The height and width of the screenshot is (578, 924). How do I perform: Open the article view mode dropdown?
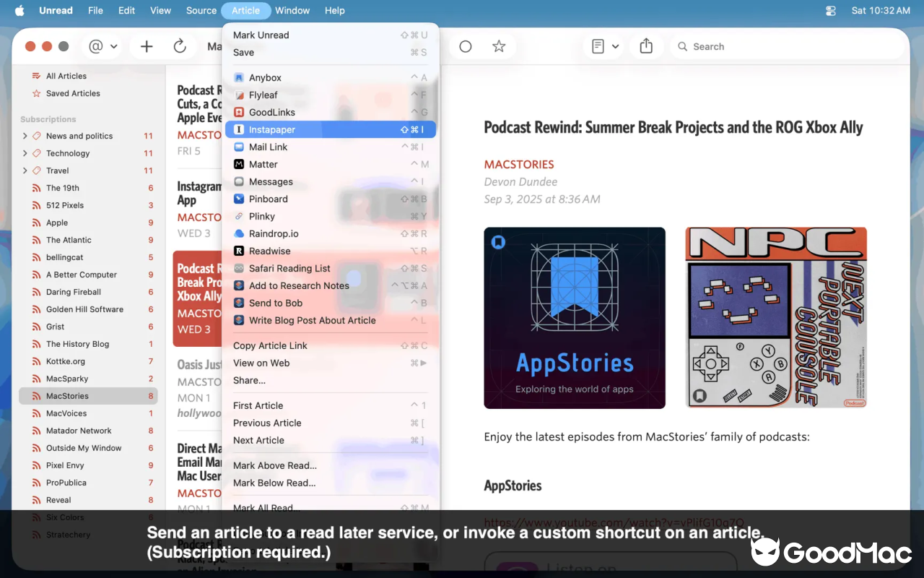pyautogui.click(x=605, y=46)
